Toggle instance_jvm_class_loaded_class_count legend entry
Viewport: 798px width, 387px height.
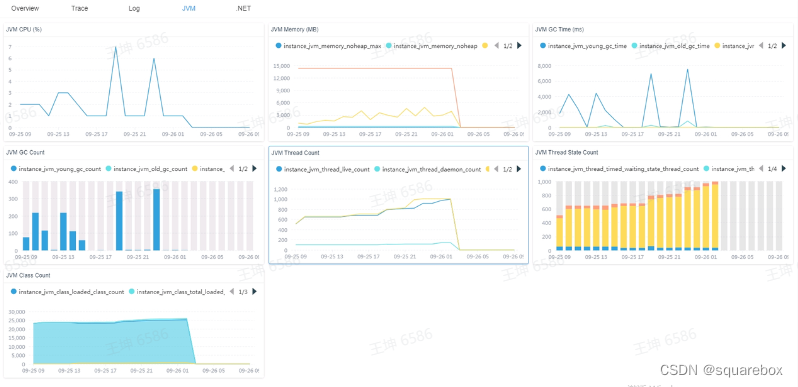click(67, 292)
